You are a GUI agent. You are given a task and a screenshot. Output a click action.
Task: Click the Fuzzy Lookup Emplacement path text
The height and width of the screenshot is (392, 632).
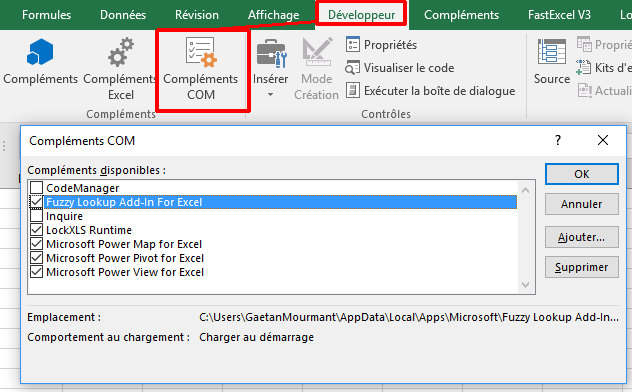(x=409, y=317)
